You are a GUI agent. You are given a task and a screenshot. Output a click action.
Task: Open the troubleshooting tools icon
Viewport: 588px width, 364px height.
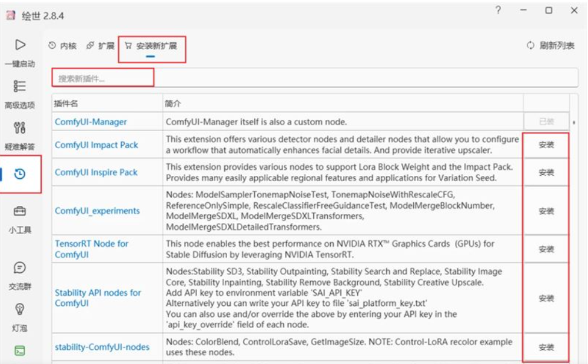19,128
